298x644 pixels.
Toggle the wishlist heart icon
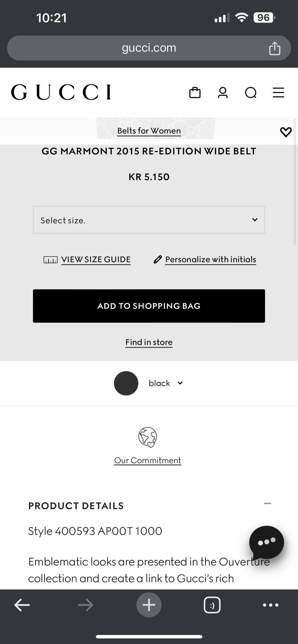pyautogui.click(x=286, y=132)
